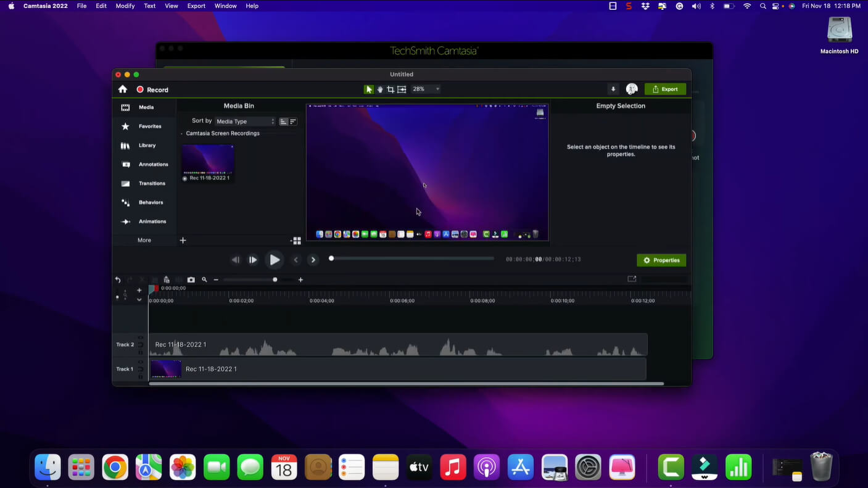This screenshot has height=488, width=868.
Task: Open the user account avatar
Action: (x=632, y=89)
